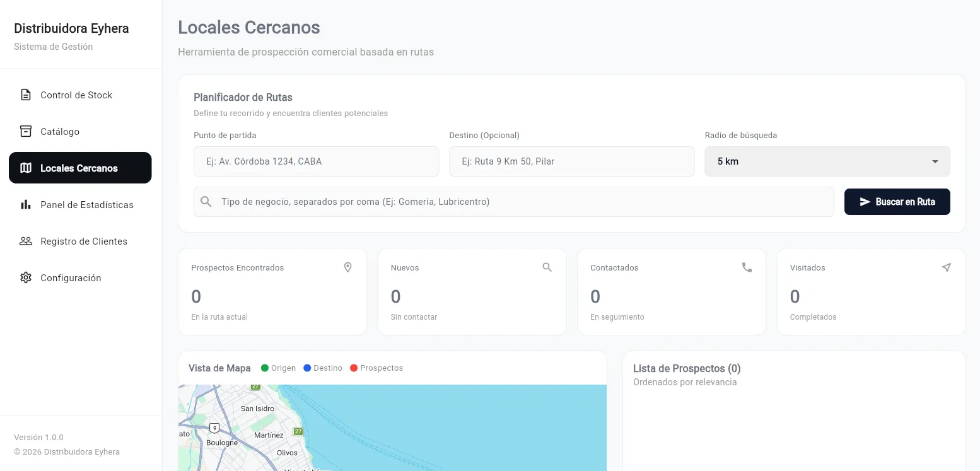Click the Buscar en Ruta button

pyautogui.click(x=897, y=202)
